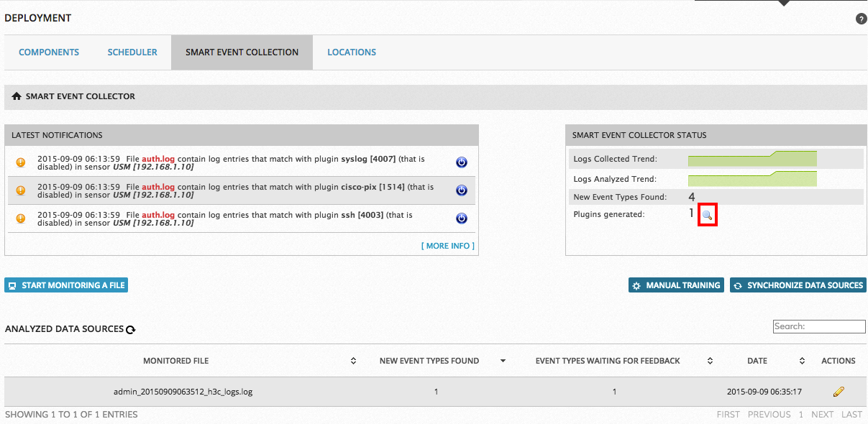Click monitored file admin_20150909063512_h3c_logs.log
This screenshot has height=424, width=868.
183,392
